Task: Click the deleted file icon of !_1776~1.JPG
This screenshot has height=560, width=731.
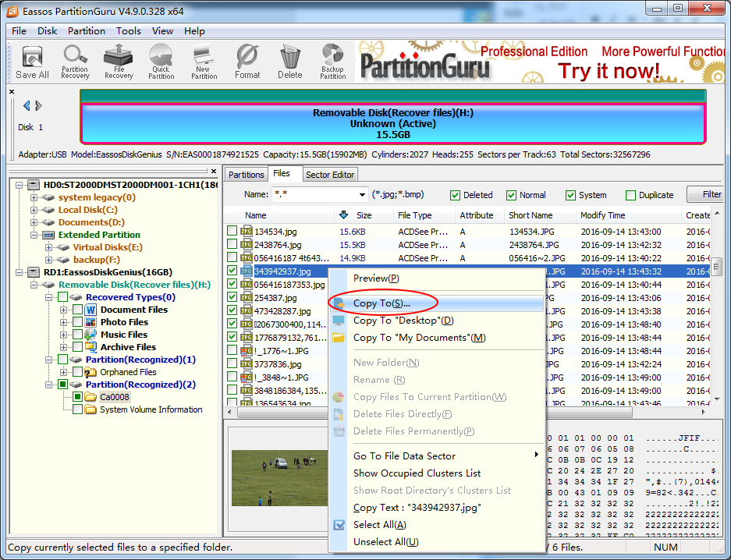Action: coord(247,351)
